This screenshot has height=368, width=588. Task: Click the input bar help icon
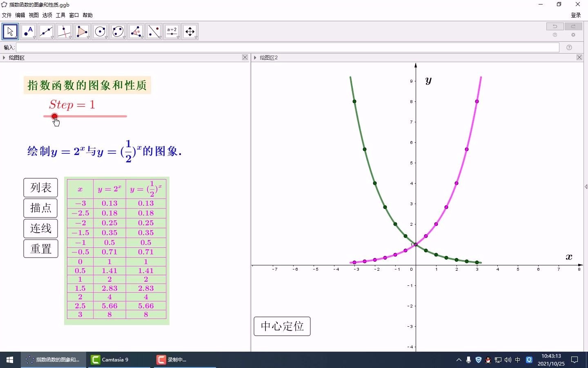click(569, 47)
